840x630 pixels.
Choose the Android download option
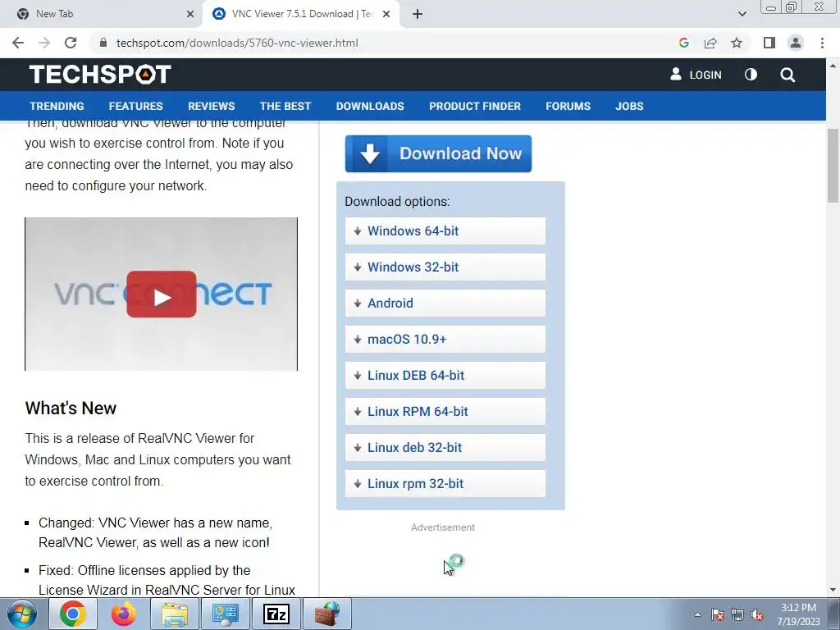click(x=445, y=304)
